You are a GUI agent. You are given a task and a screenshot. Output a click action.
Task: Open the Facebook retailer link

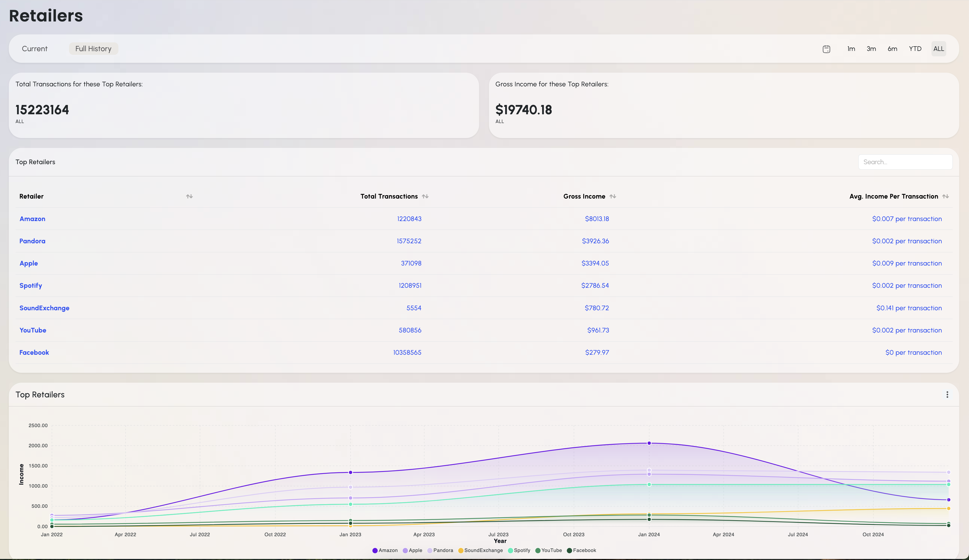click(x=34, y=353)
